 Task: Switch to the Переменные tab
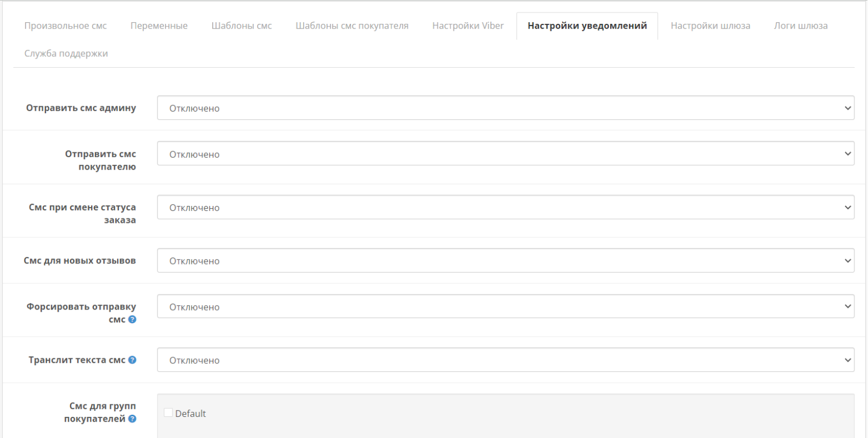(x=159, y=25)
